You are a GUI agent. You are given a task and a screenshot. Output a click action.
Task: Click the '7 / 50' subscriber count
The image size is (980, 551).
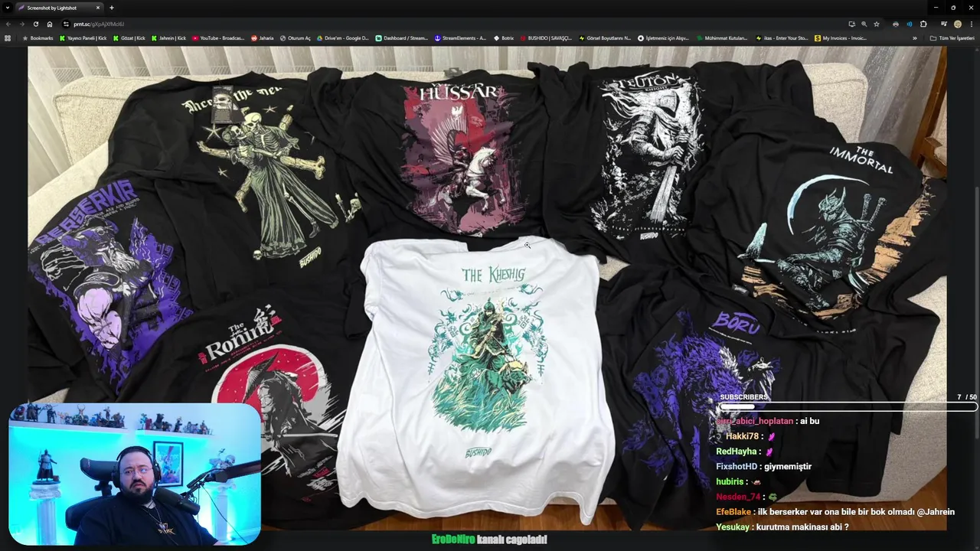[x=967, y=397]
